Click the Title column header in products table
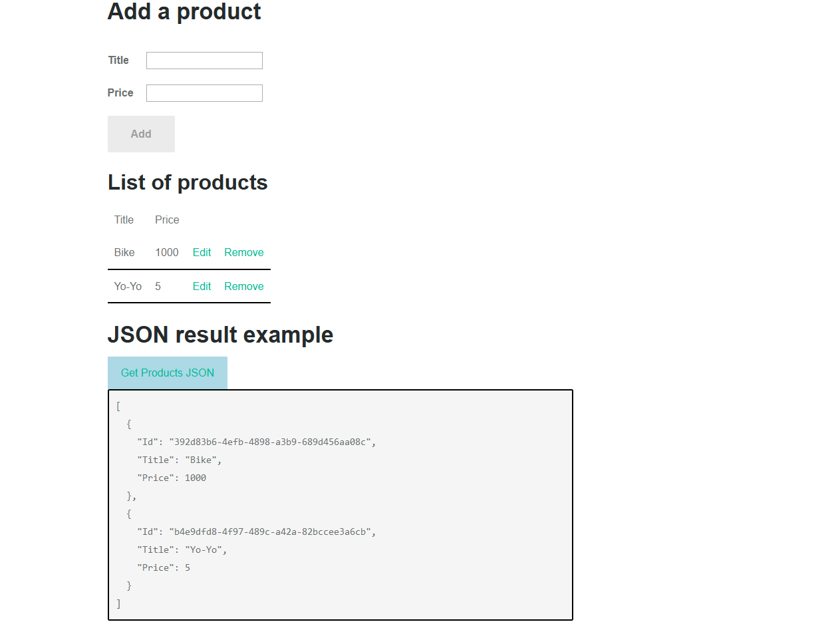This screenshot has width=840, height=628. [124, 220]
